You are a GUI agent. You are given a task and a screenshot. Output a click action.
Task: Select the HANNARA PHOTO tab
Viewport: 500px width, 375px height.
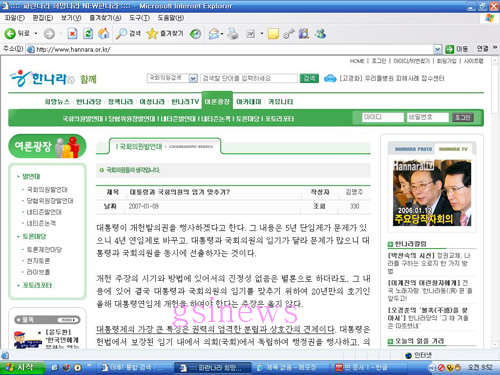[x=413, y=149]
